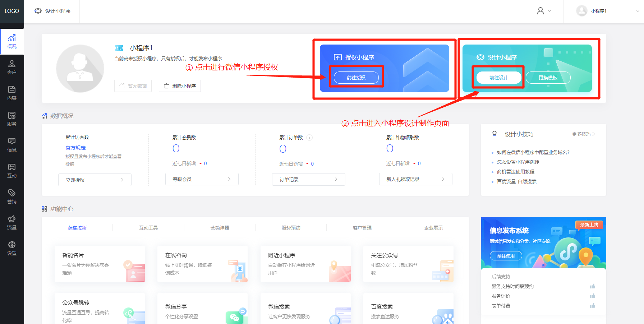The height and width of the screenshot is (324, 644).
Task: Click the info icon beside 累计订单数
Action: click(x=309, y=138)
